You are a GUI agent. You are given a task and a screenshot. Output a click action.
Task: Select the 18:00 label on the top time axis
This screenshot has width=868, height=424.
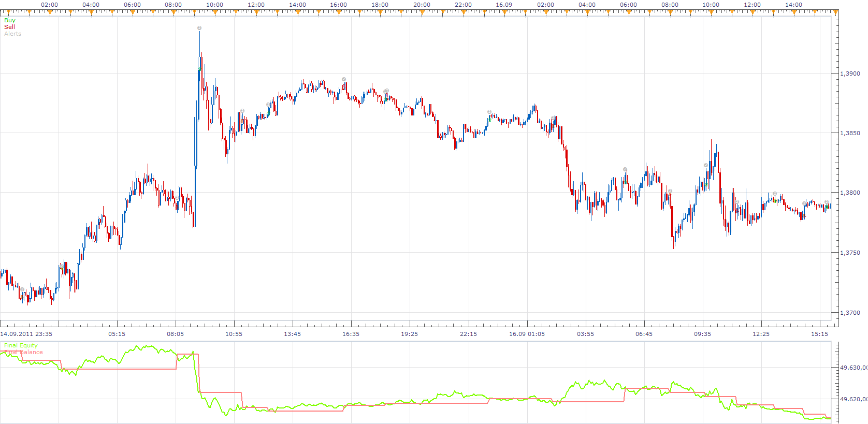pyautogui.click(x=380, y=5)
